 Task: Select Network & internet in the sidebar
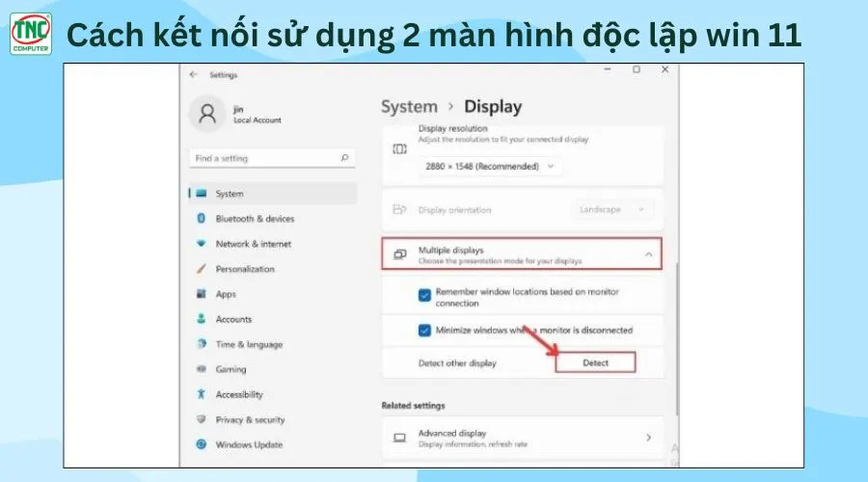[272, 243]
